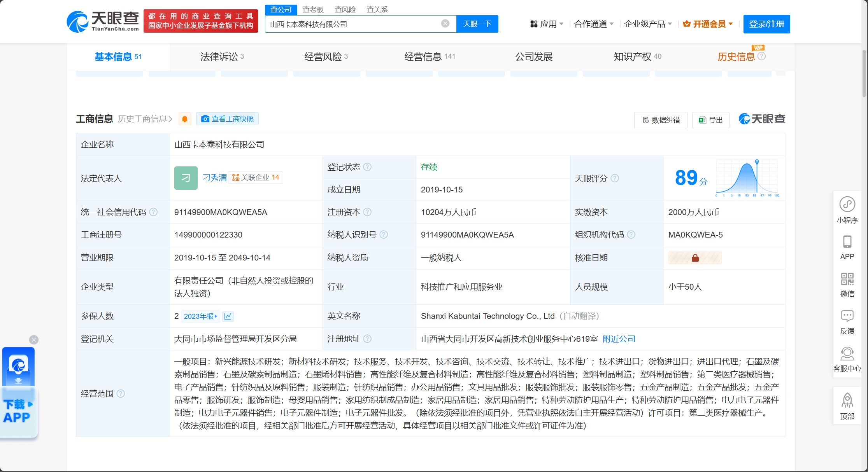This screenshot has height=472, width=868.
Task: Click the locked 核准日期 value
Action: click(695, 258)
